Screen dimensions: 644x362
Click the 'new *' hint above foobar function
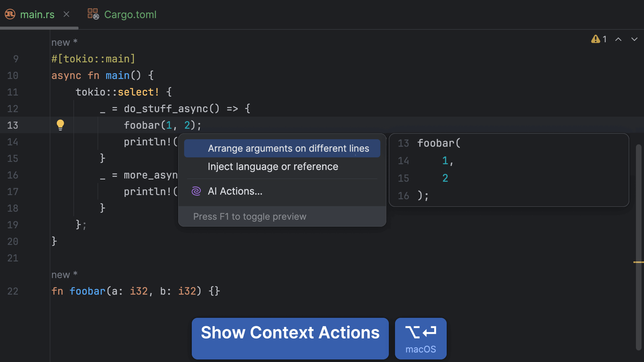64,275
